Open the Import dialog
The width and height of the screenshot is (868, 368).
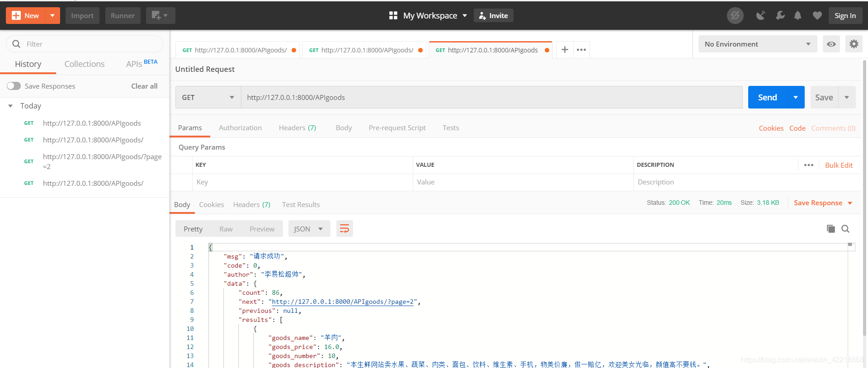pos(82,15)
